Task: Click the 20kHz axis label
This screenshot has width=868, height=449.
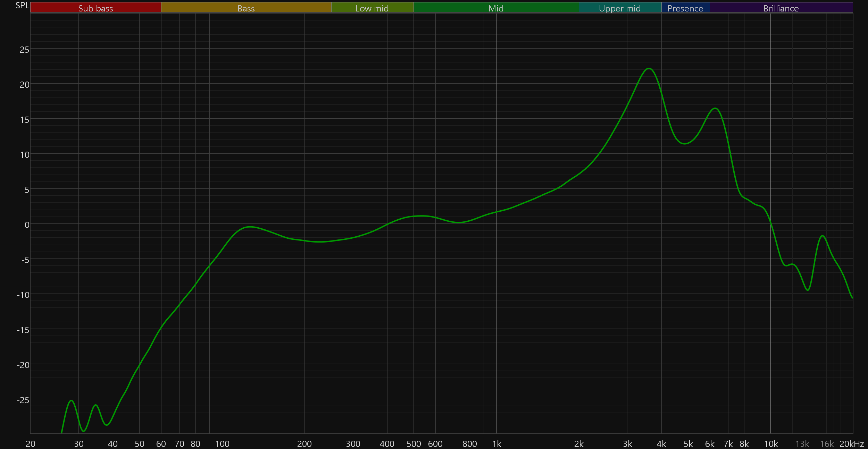Action: click(x=851, y=444)
